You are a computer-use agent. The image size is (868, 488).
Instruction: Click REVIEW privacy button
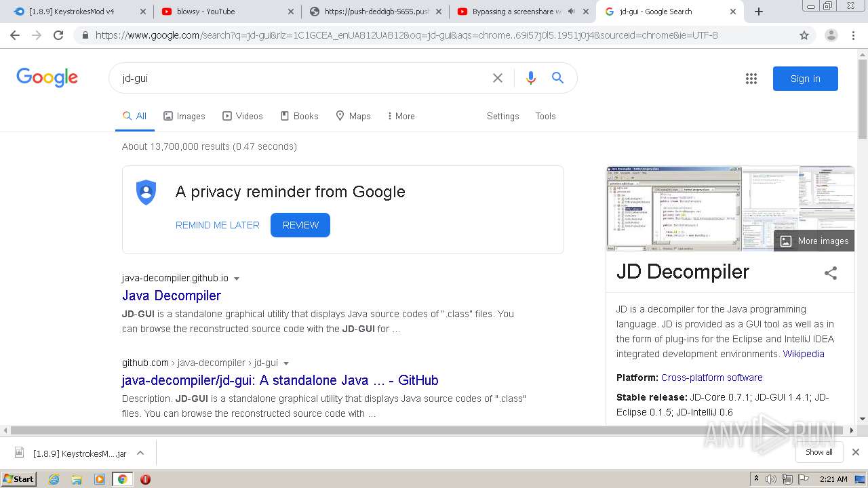pyautogui.click(x=300, y=225)
